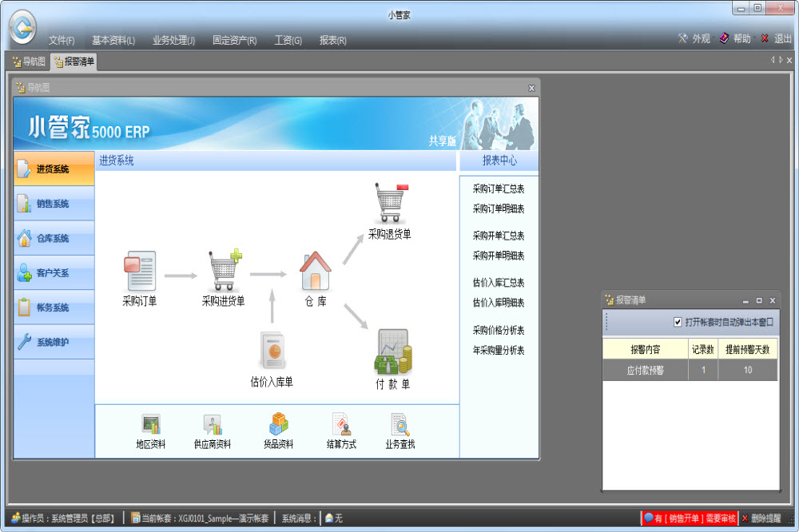
Task: Open the 报表(R) menu
Action: pos(332,40)
